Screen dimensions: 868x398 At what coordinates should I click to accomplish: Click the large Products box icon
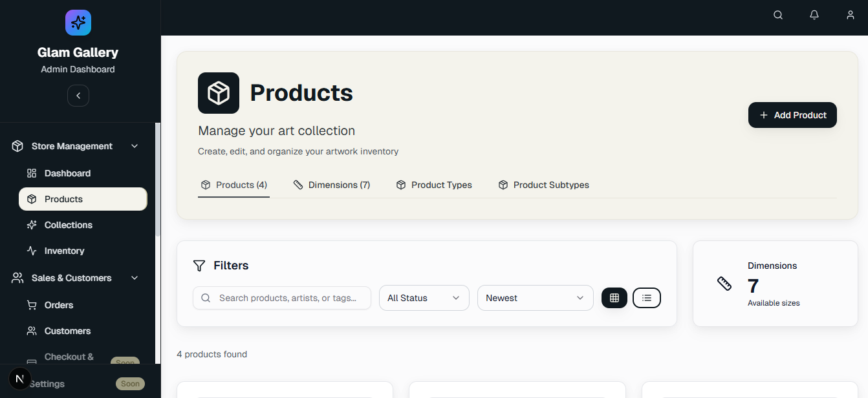(219, 93)
